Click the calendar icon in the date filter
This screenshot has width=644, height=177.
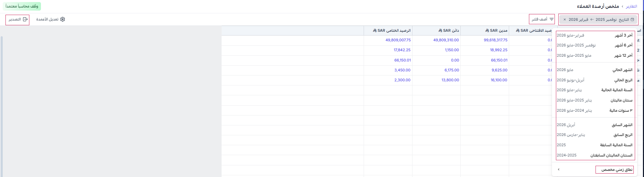632,19
